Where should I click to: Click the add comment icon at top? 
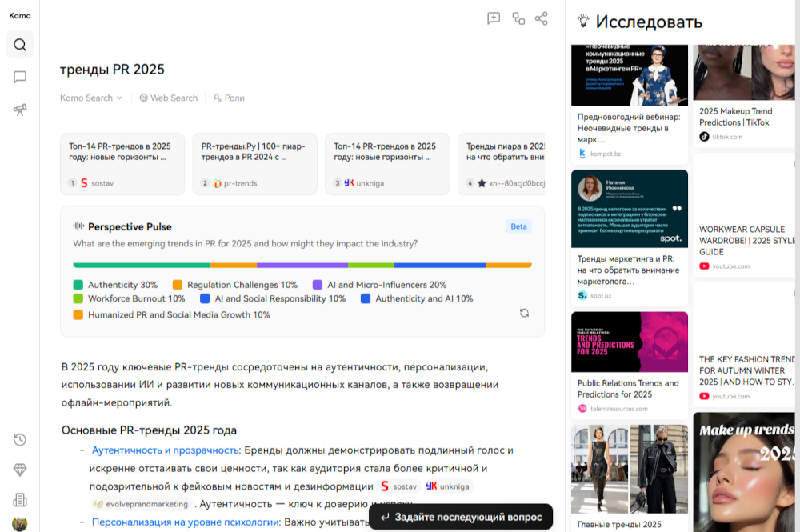494,19
